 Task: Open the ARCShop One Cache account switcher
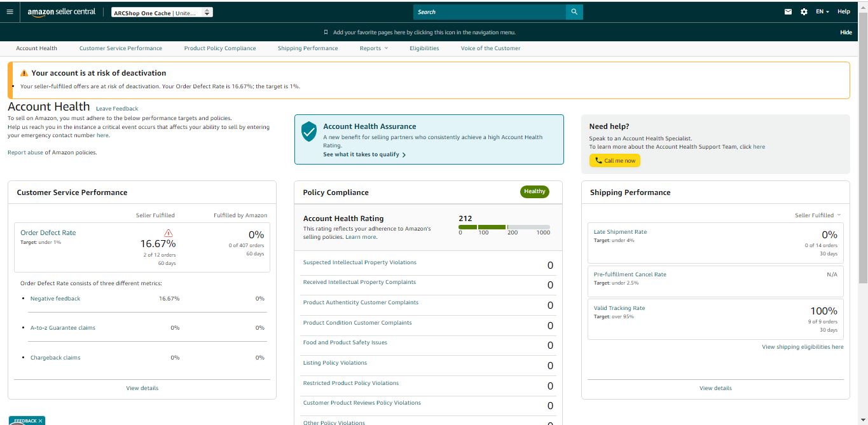tap(162, 13)
